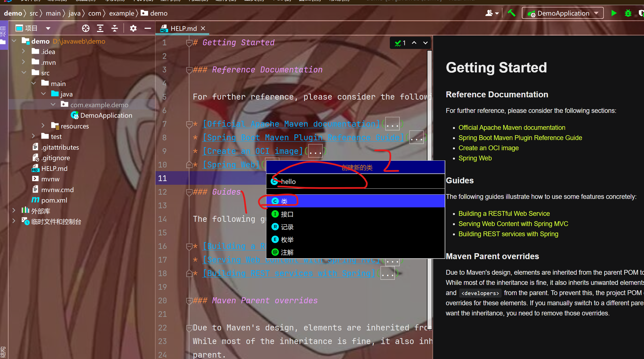Toggle fold marker on Reference Documentation heading
The height and width of the screenshot is (359, 644).
189,70
